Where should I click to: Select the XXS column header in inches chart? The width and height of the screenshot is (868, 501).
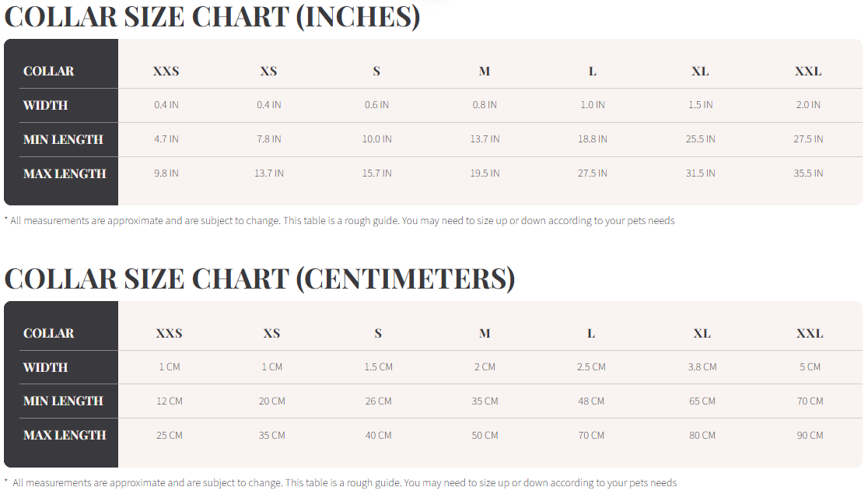point(166,71)
